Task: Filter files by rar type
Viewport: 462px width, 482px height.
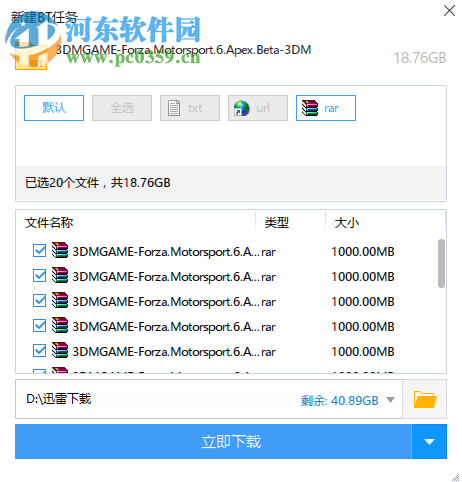Action: (x=326, y=108)
